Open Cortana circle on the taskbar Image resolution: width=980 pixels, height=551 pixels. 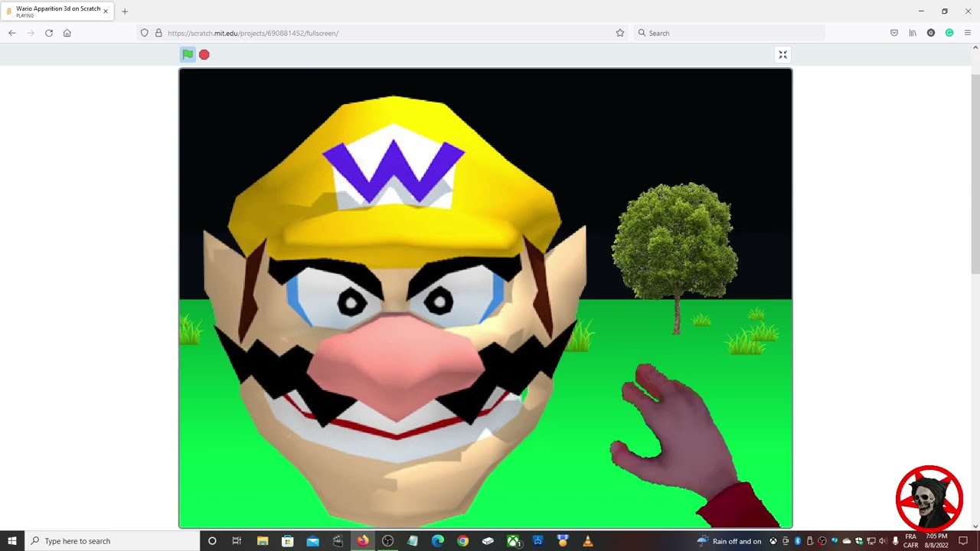click(x=212, y=541)
